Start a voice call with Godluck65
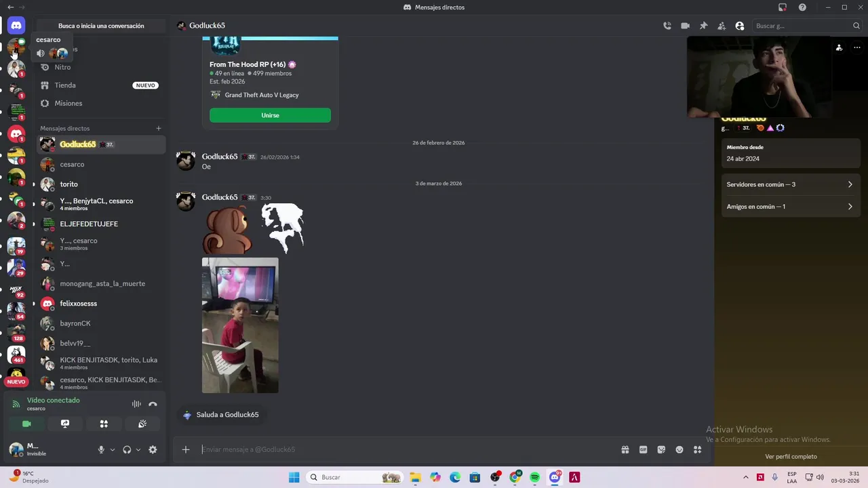Screen dimensions: 868x488 [x=667, y=26]
